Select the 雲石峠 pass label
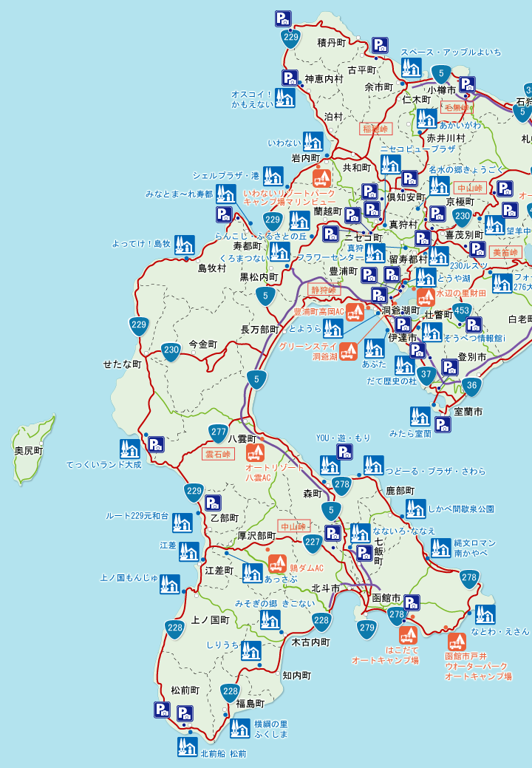The width and height of the screenshot is (532, 768). pos(218,454)
